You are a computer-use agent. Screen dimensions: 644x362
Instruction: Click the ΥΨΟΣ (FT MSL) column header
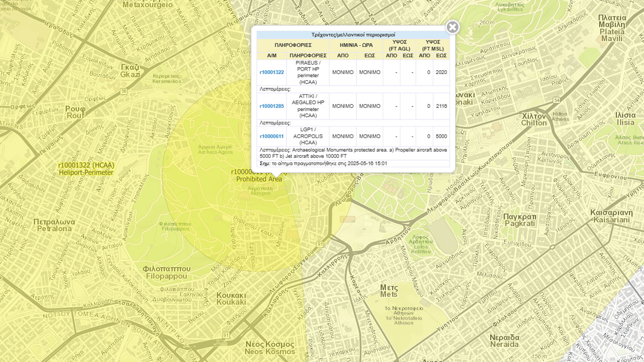point(433,45)
